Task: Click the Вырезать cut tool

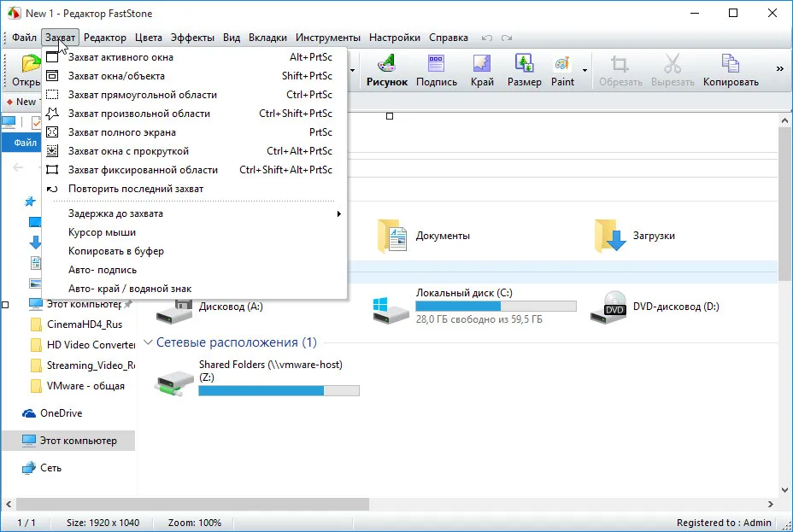Action: point(673,70)
